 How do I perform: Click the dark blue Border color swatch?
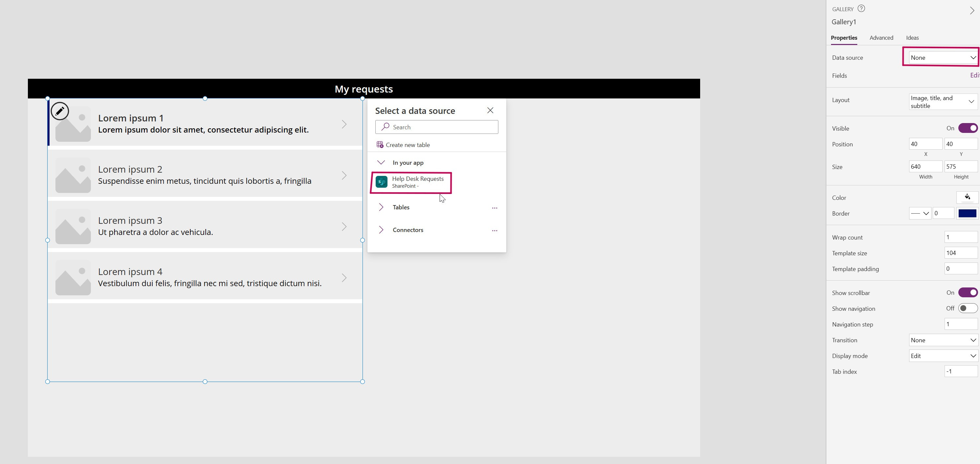point(967,214)
